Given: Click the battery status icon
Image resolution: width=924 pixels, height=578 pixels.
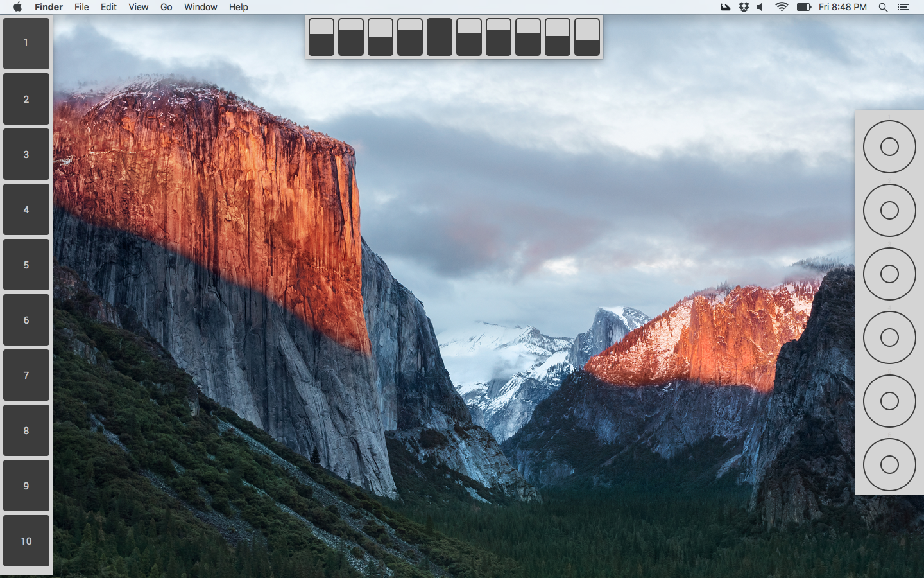Looking at the screenshot, I should tap(804, 7).
